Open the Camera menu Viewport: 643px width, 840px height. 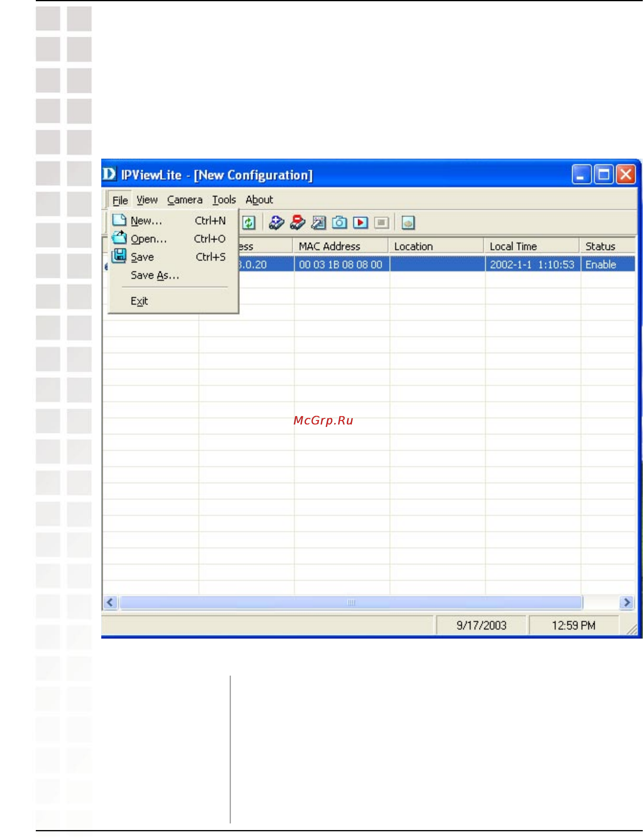click(185, 200)
